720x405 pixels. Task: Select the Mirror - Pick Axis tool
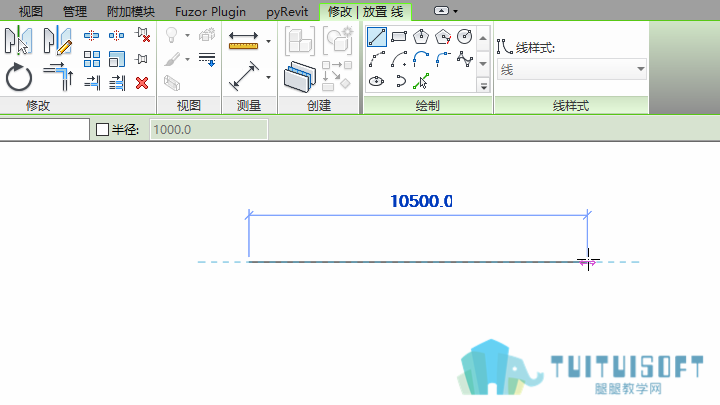point(18,40)
